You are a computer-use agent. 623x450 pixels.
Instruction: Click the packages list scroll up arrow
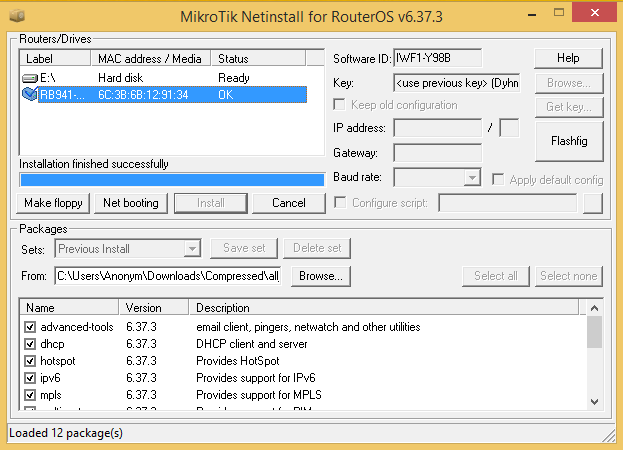(x=594, y=308)
